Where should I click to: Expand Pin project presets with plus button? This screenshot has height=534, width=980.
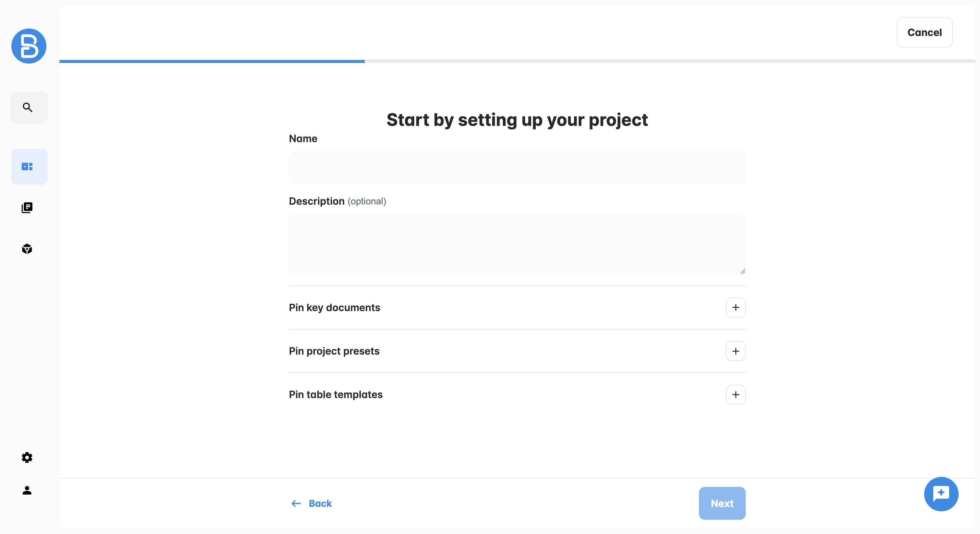pos(735,351)
